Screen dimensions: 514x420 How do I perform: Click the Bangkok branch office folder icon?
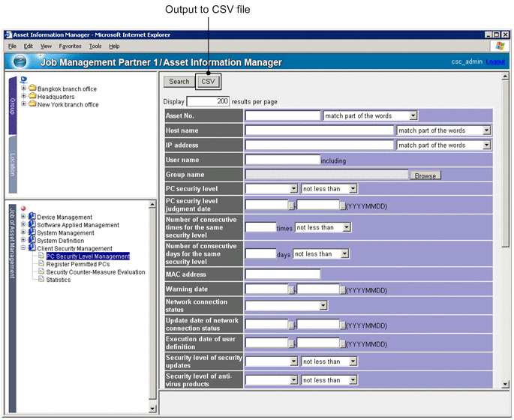(32, 88)
